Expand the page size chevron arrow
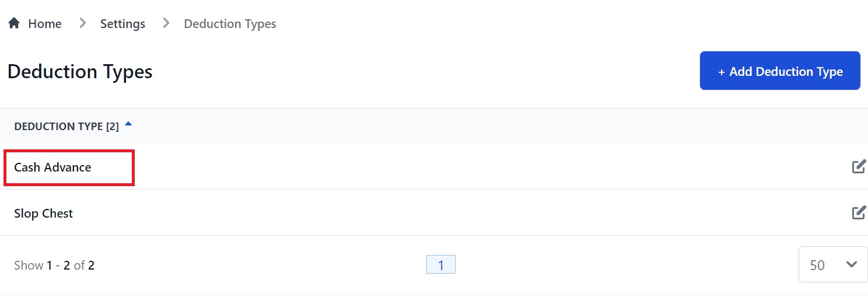 coord(852,264)
